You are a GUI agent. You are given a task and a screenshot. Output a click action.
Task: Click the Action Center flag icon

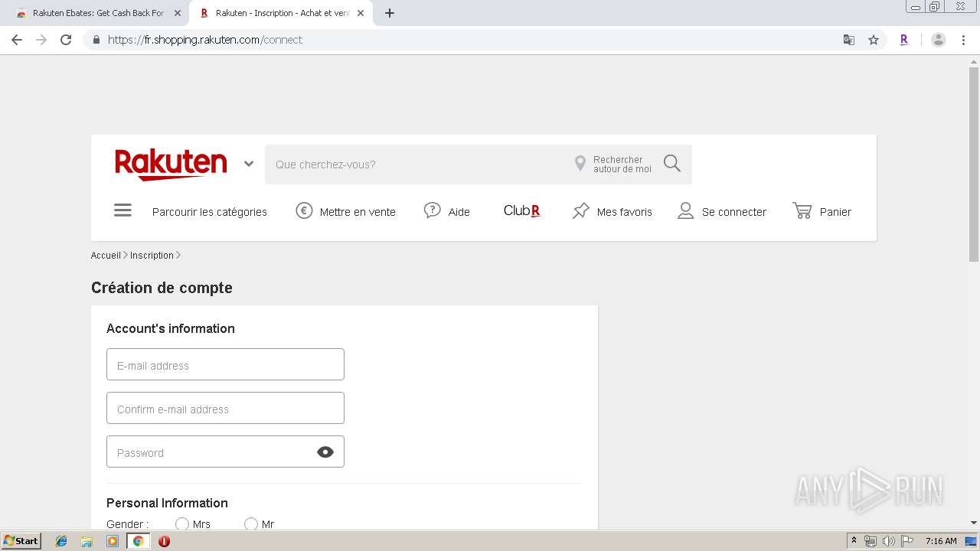(906, 541)
